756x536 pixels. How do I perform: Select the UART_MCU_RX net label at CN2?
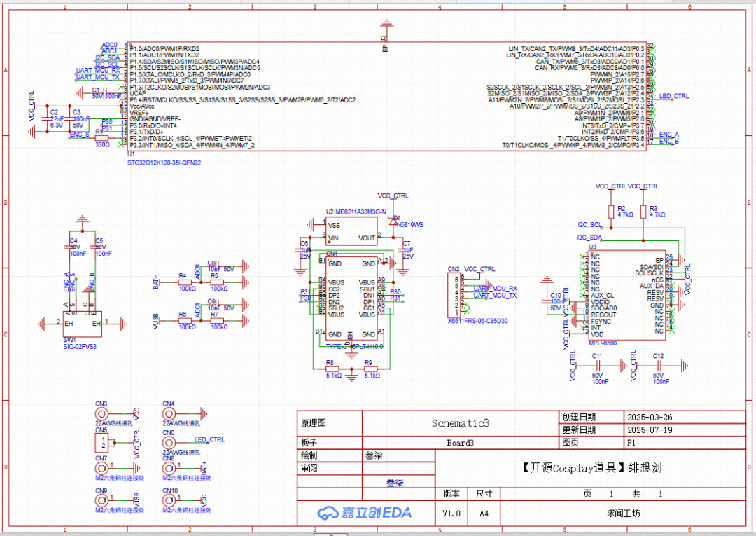pos(495,289)
